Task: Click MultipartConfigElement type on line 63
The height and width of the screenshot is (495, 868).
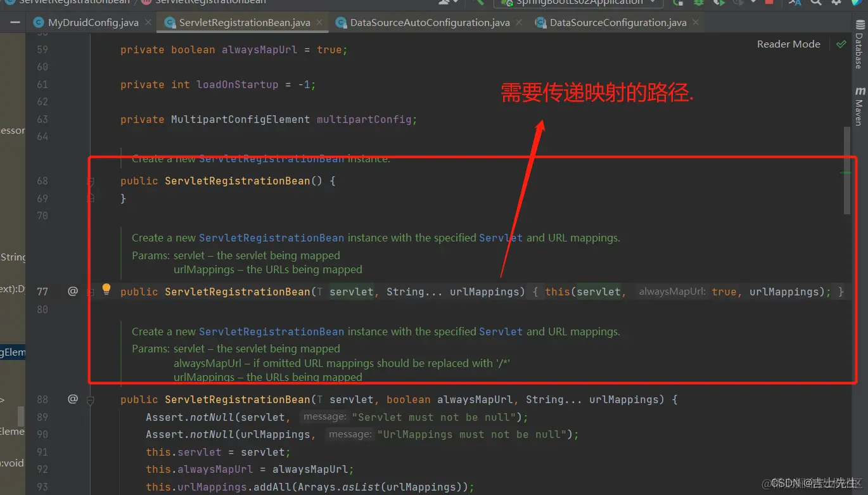Action: (x=241, y=119)
